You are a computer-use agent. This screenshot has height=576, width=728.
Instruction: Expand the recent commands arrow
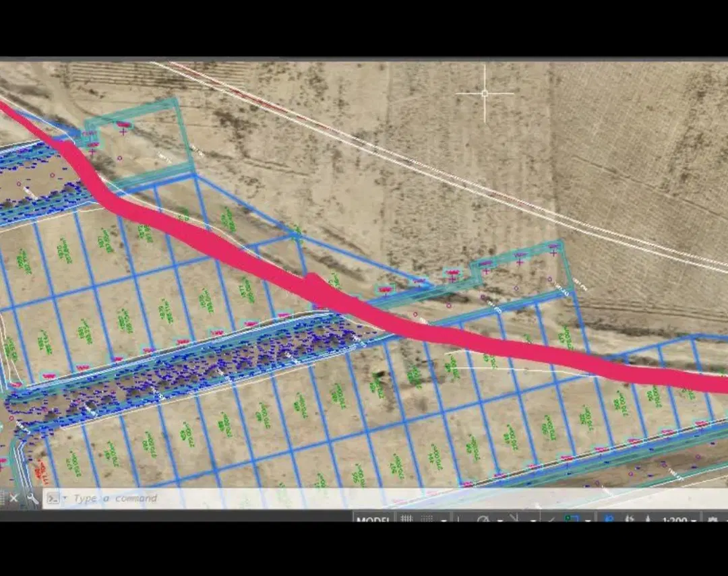(x=65, y=498)
